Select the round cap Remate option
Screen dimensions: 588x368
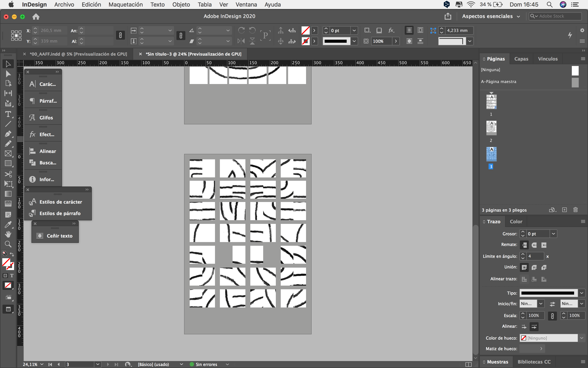pos(534,245)
